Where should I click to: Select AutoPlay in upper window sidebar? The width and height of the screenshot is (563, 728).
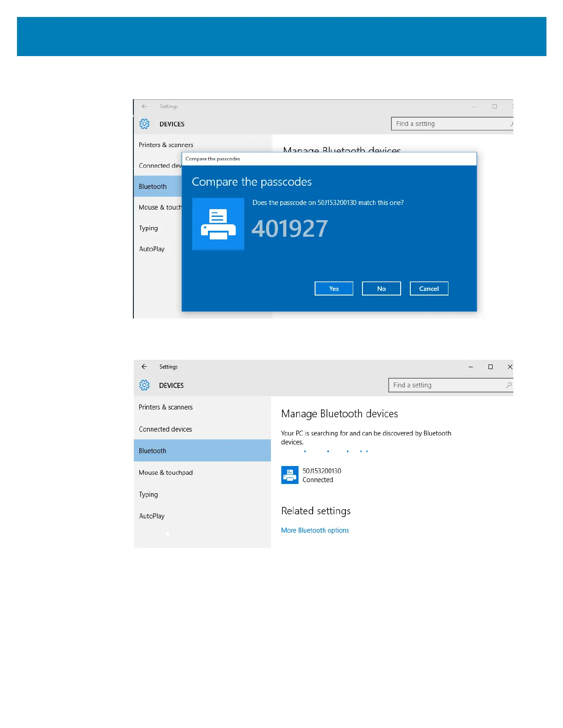click(x=152, y=249)
